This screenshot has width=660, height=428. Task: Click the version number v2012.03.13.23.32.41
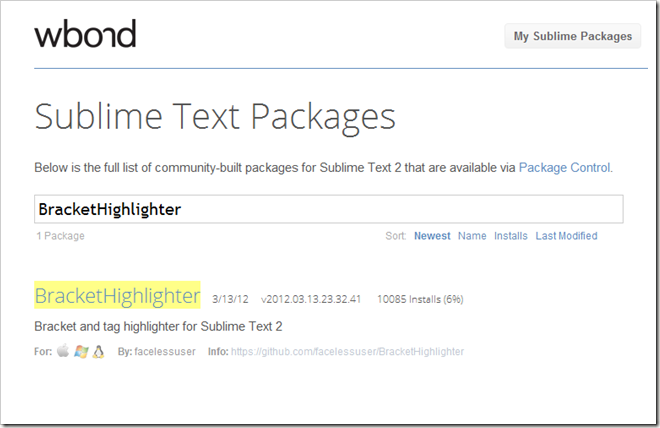tap(311, 299)
